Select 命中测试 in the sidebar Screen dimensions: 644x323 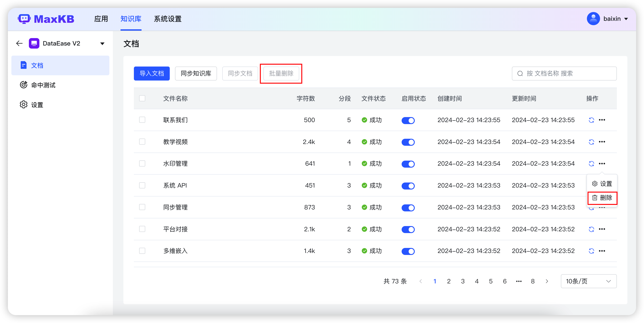43,85
